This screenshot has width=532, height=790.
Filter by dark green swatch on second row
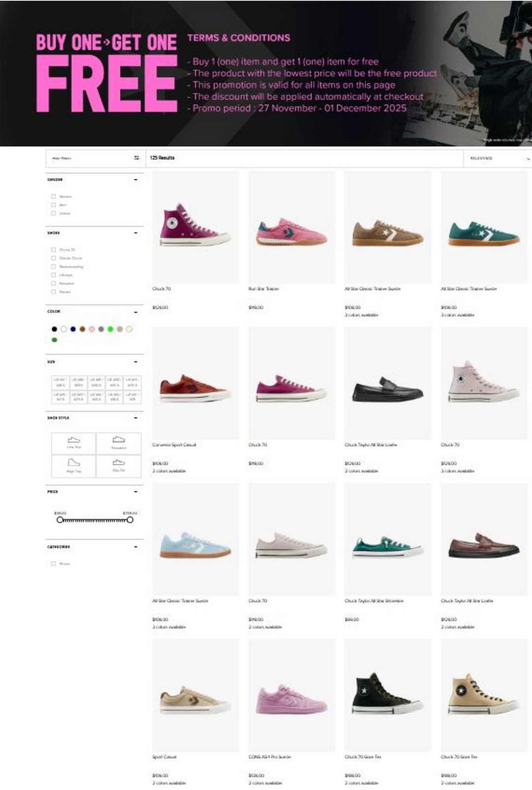click(x=54, y=340)
